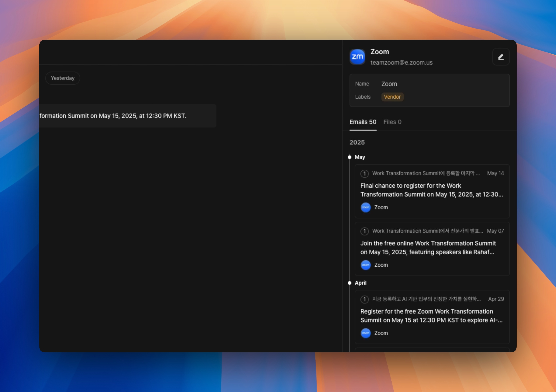The height and width of the screenshot is (392, 556).
Task: Click the Vendor label tag
Action: [392, 97]
